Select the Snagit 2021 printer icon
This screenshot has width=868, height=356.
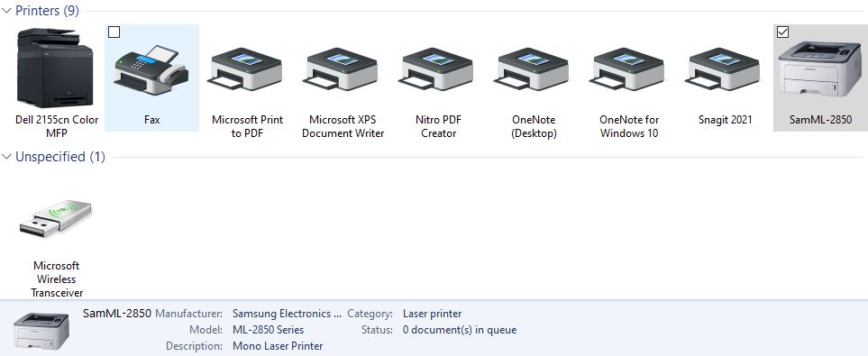click(724, 69)
